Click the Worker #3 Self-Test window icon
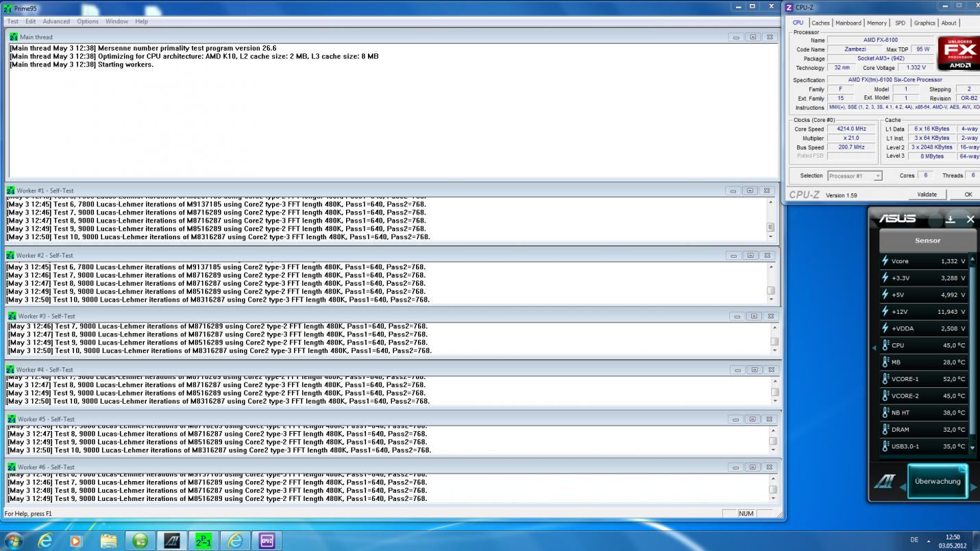The height and width of the screenshot is (551, 980). [12, 316]
